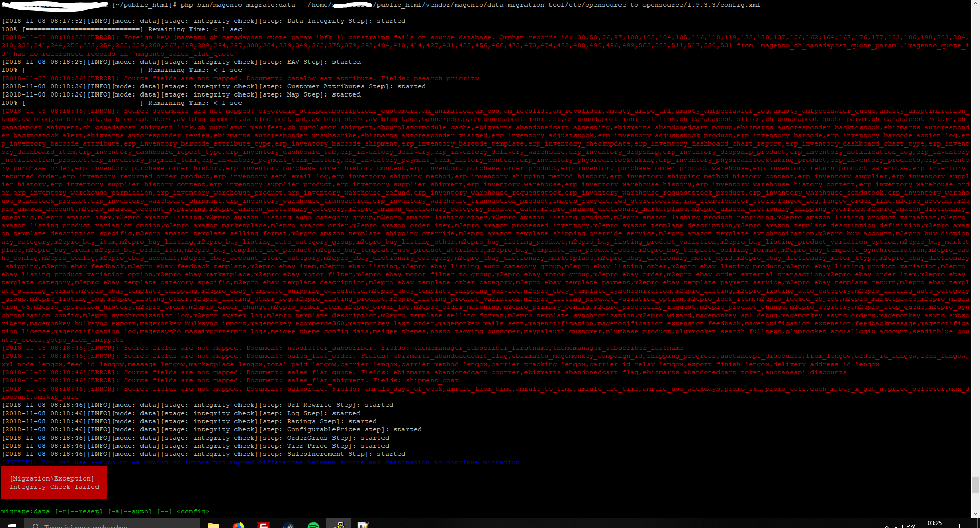Click the 'sales_flat_shipment. Fields: shipment_cost' error
Screen dimensions: 980x528
coord(230,380)
